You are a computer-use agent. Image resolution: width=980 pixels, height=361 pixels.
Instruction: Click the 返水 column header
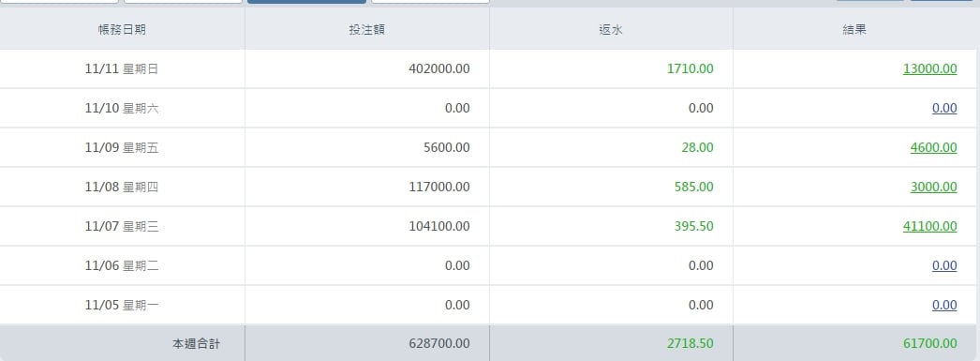[x=611, y=29]
